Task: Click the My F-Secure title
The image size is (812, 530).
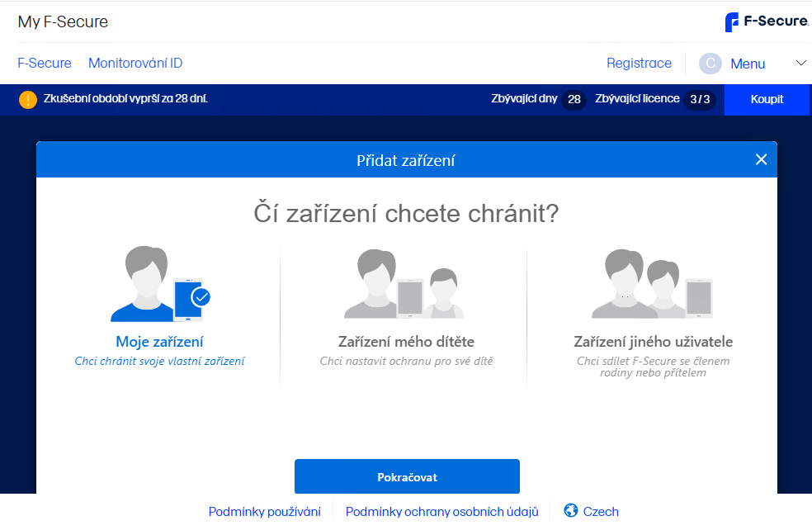Action: pyautogui.click(x=63, y=21)
